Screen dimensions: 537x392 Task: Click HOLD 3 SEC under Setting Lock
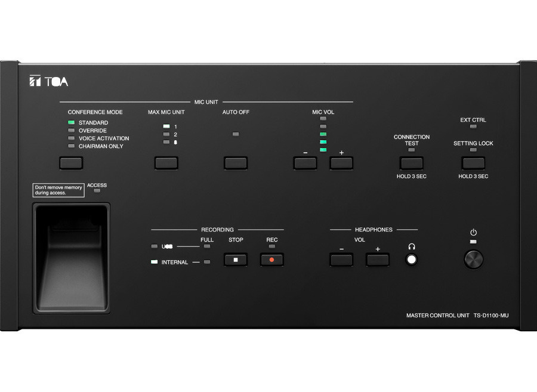point(473,177)
